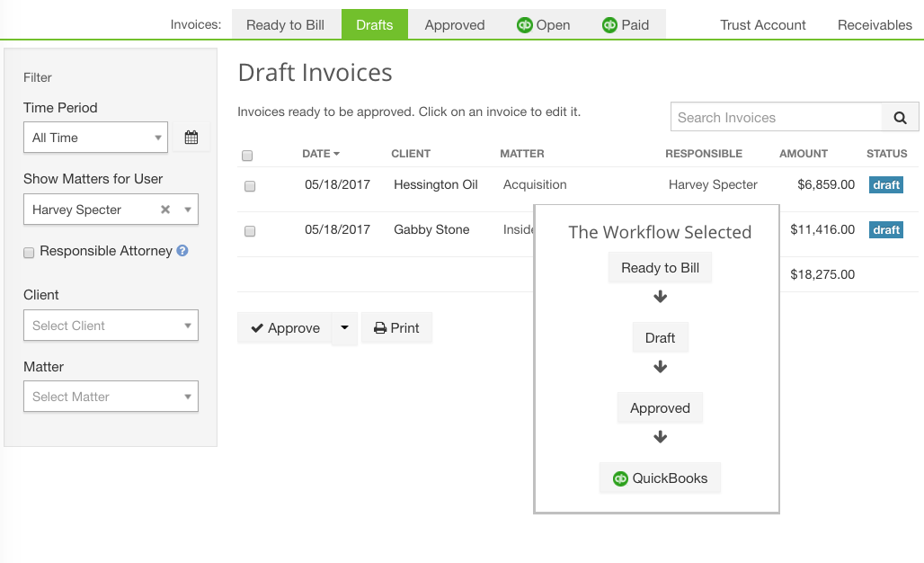The width and height of the screenshot is (924, 563).
Task: Switch to the Ready to Bill tab
Action: (x=285, y=24)
